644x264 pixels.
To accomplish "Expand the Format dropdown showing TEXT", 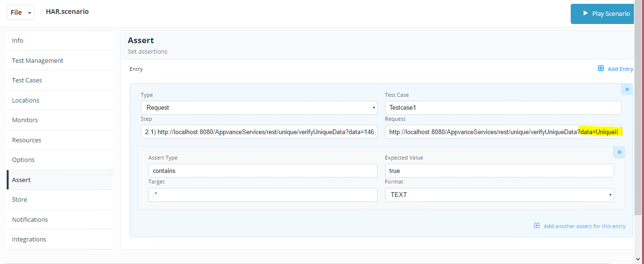I will (x=499, y=195).
